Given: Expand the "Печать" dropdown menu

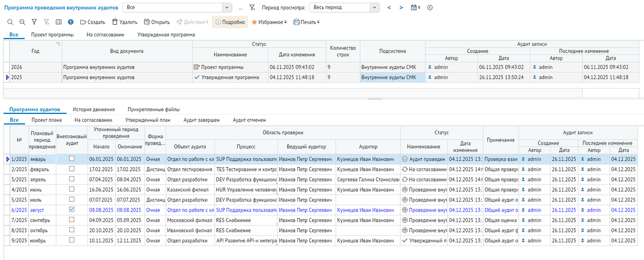Looking at the screenshot, I should [306, 22].
